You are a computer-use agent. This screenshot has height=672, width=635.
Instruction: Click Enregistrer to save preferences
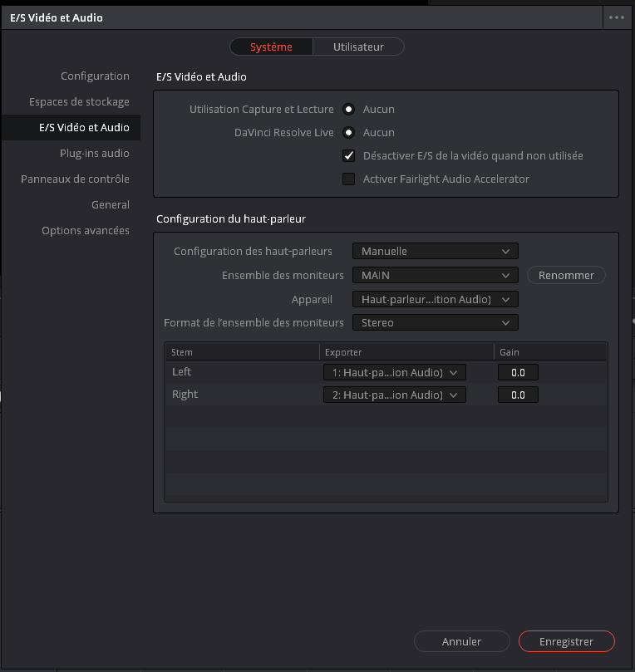coord(566,641)
